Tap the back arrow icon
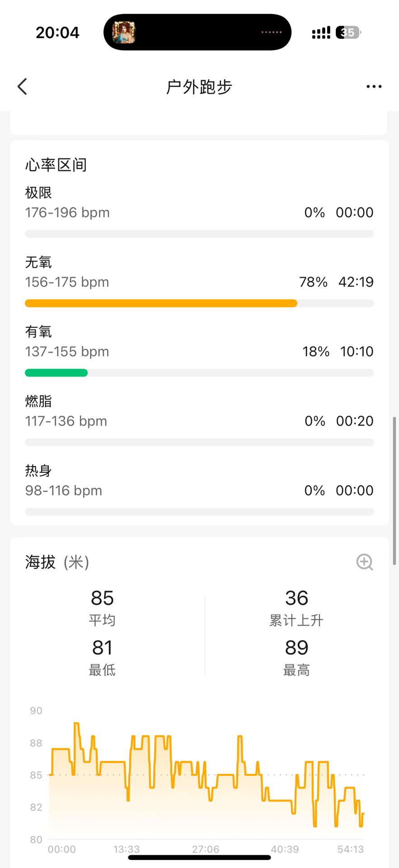 click(23, 86)
